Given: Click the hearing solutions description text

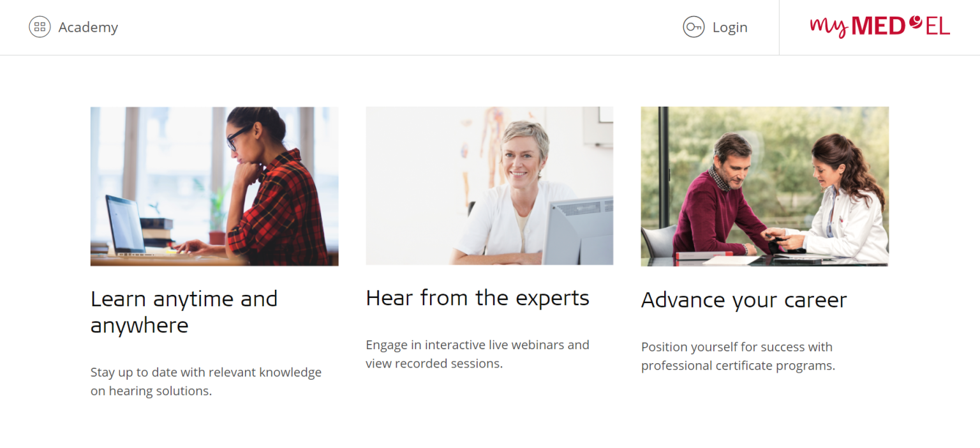Looking at the screenshot, I should tap(206, 381).
